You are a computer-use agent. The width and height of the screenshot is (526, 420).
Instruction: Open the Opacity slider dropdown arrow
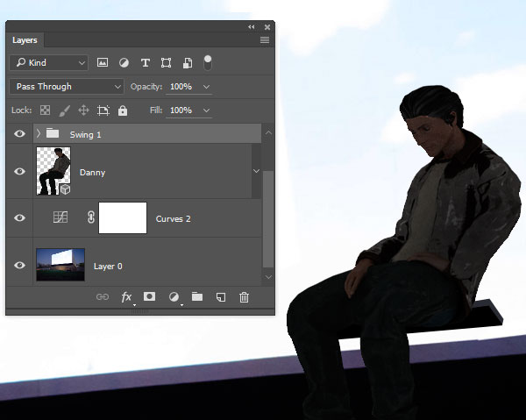pyautogui.click(x=207, y=87)
